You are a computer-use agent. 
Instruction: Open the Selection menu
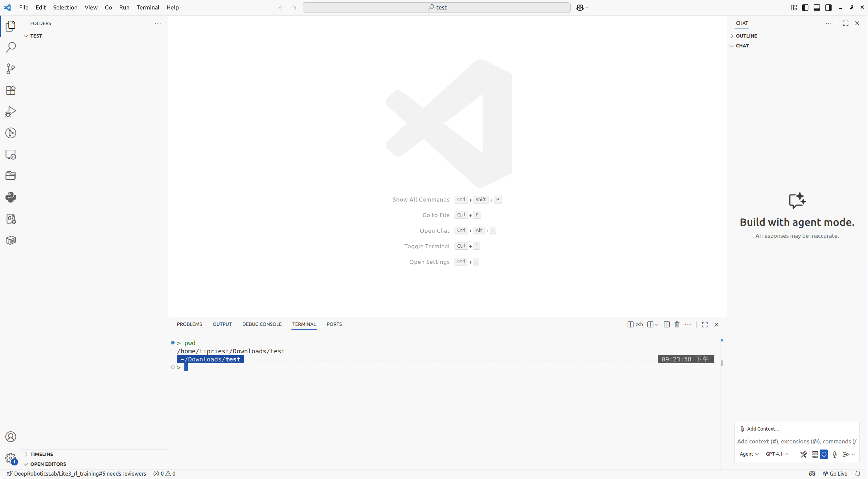(x=65, y=7)
